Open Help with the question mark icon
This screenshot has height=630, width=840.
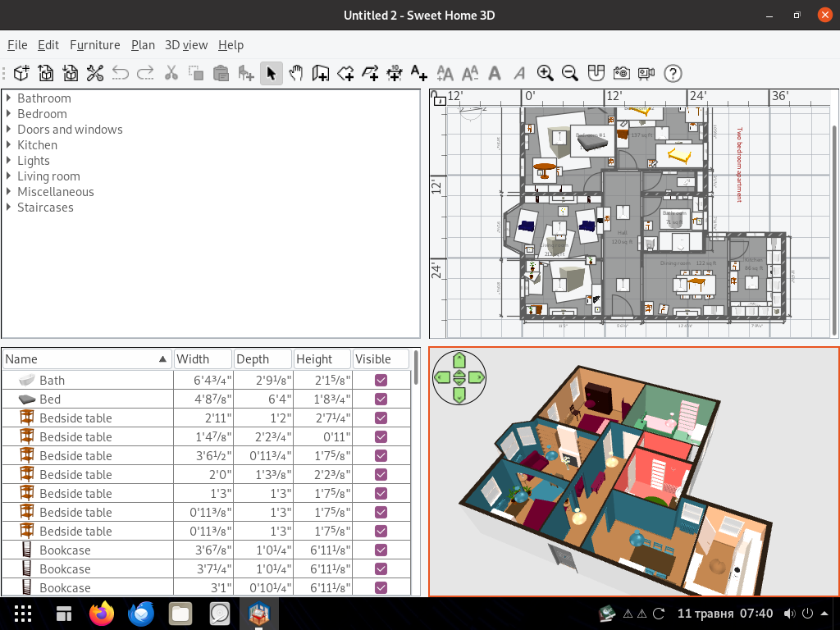(673, 73)
